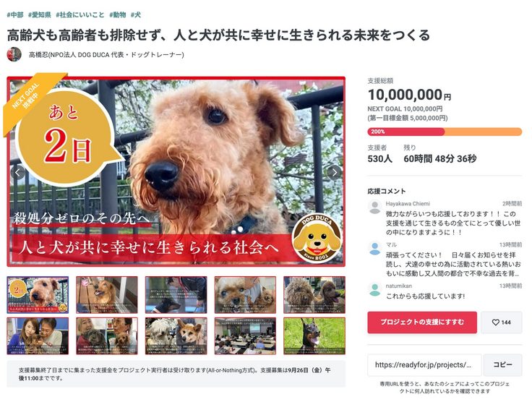Click the #犬 hashtag
This screenshot has height=402, width=532.
(136, 14)
